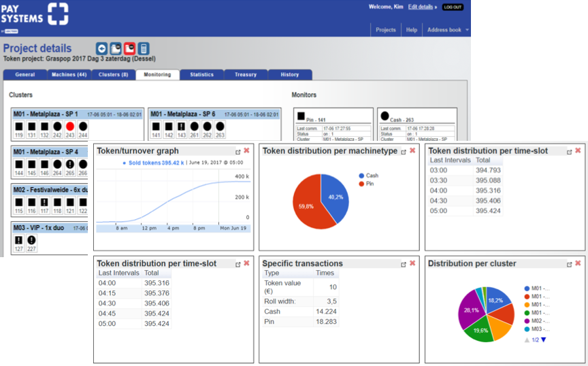Pop out the Specific transactions widget
Viewport: 588px width, 366px height.
tap(403, 264)
